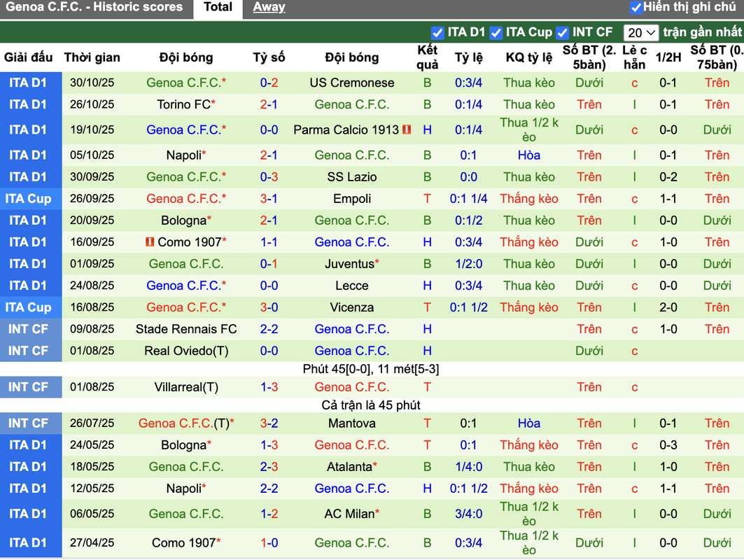
Task: Click the date 05/10/25 in Napoli row
Action: tap(92, 155)
